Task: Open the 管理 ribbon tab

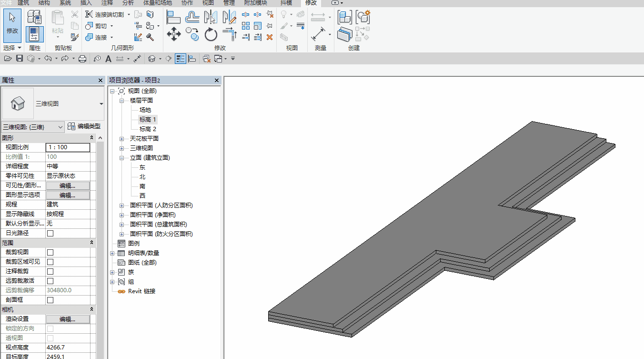Action: [229, 3]
